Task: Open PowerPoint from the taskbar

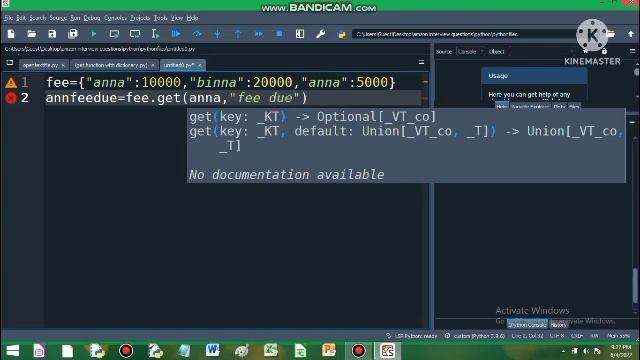Action: 329,351
